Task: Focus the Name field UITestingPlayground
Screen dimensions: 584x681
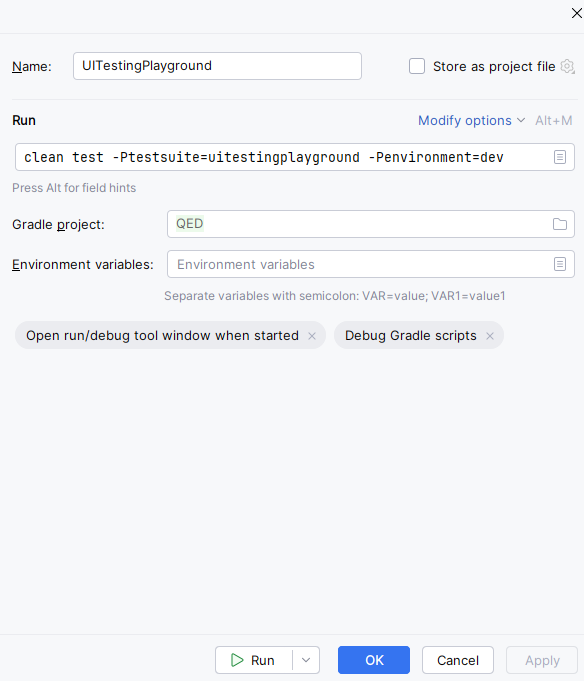Action: 217,66
